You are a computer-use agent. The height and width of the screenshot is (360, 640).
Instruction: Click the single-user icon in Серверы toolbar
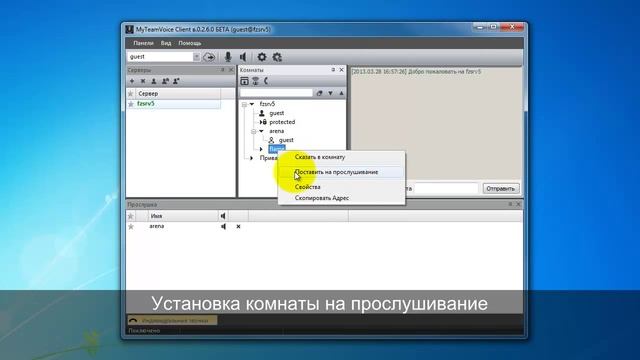154,81
